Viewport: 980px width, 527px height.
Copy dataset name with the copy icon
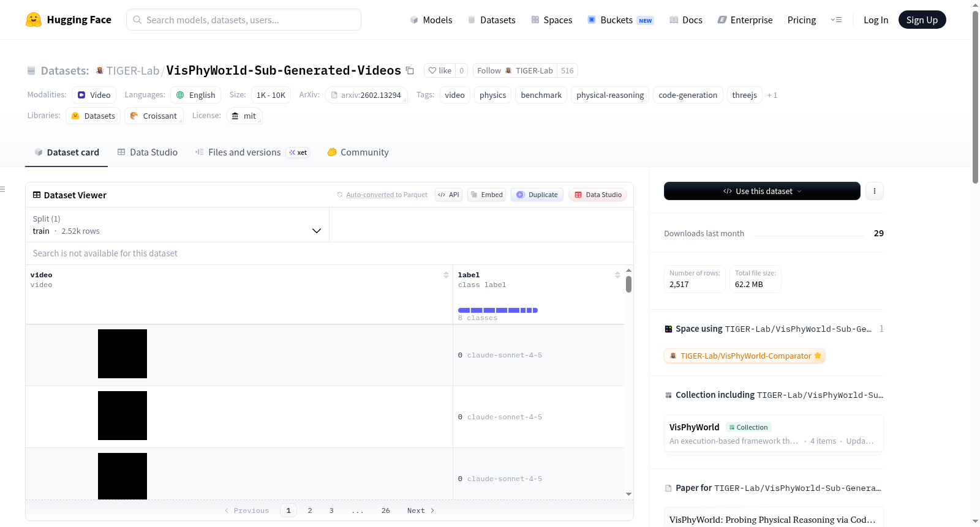(410, 70)
